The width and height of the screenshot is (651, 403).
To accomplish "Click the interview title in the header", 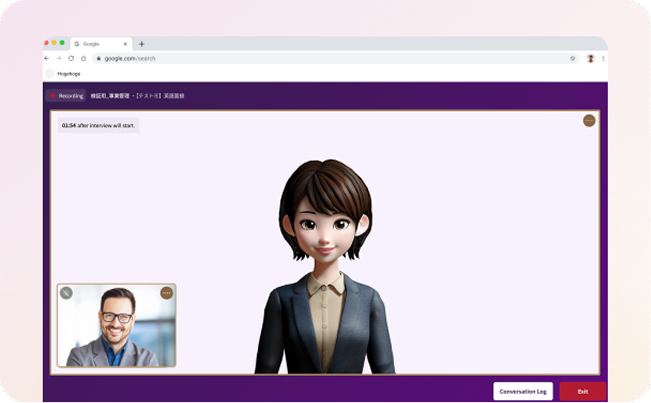I will pos(138,95).
